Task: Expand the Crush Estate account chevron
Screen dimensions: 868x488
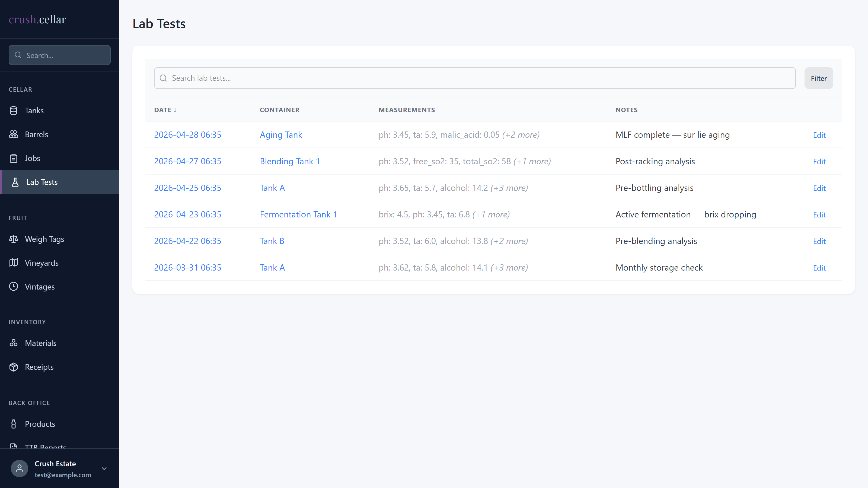Action: coord(104,468)
